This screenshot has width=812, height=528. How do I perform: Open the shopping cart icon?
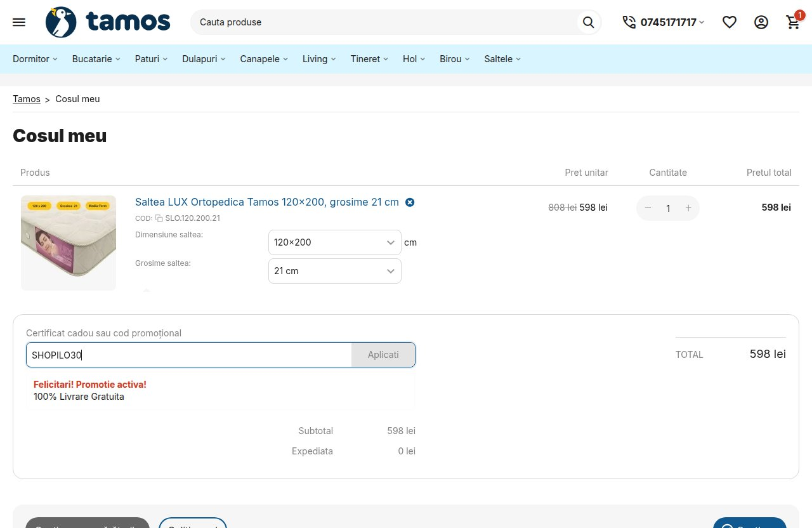pyautogui.click(x=793, y=22)
